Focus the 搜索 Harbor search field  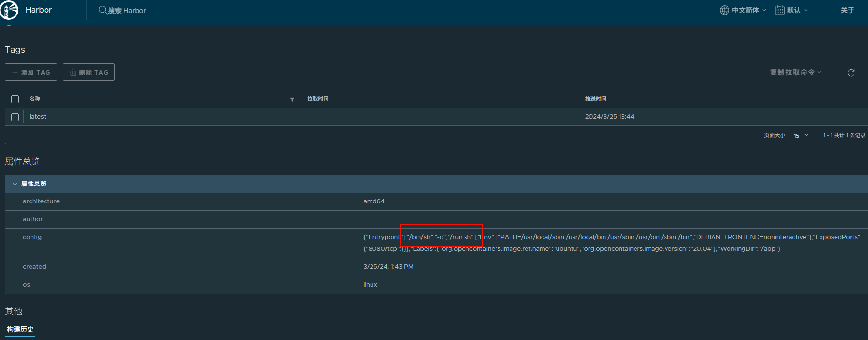tap(129, 11)
